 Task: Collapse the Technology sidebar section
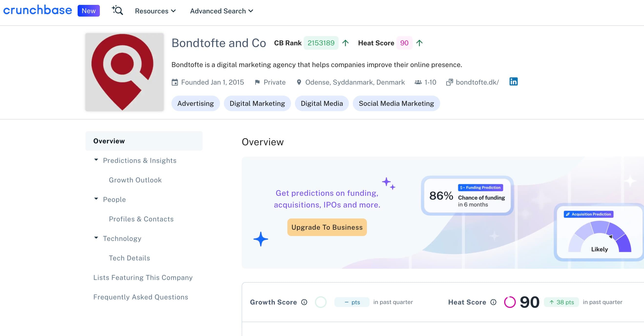click(96, 238)
